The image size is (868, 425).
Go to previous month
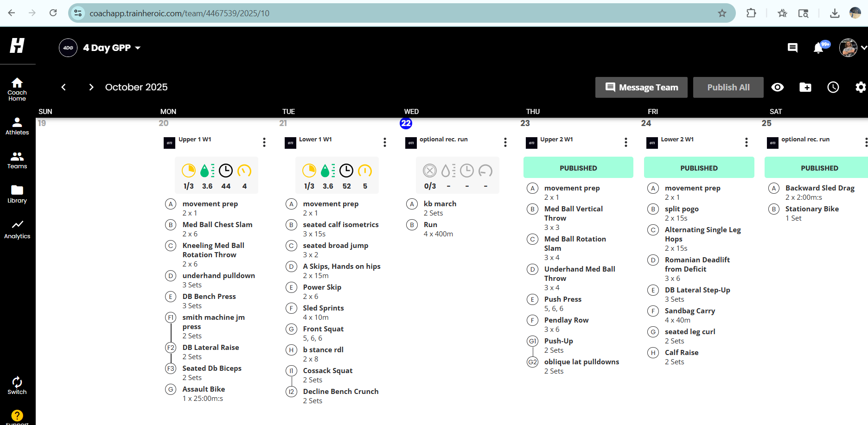coord(64,87)
